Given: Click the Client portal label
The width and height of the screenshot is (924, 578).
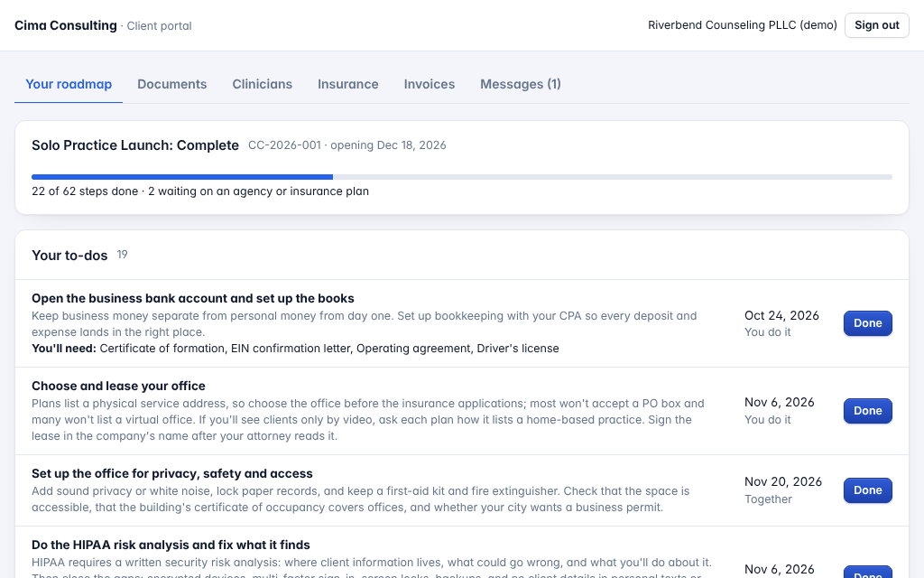Looking at the screenshot, I should coord(159,26).
